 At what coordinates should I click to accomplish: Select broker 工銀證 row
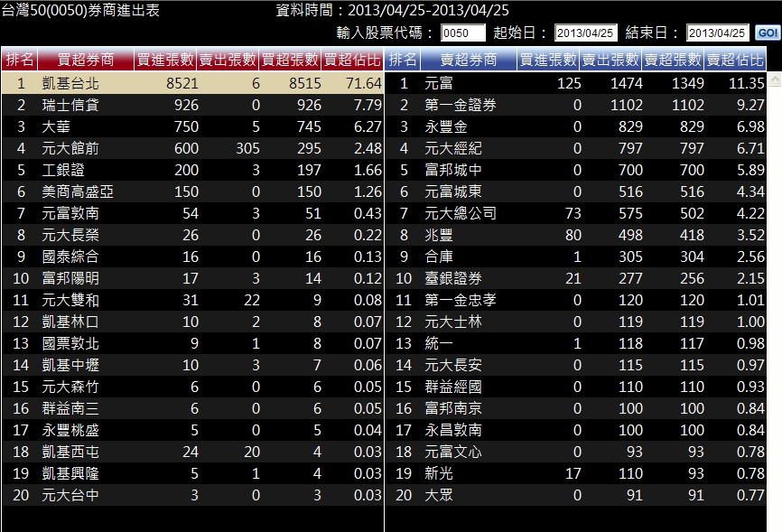[192, 170]
